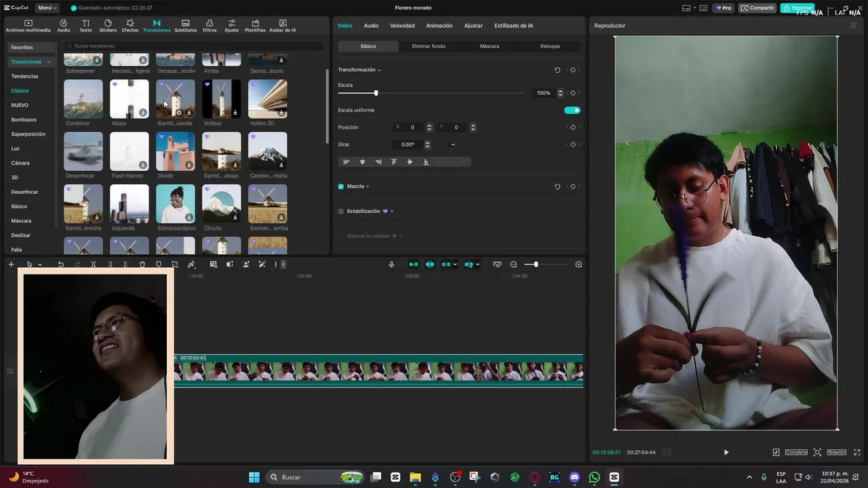This screenshot has width=868, height=488.
Task: Open the Máscara sub-tab
Action: pos(489,46)
